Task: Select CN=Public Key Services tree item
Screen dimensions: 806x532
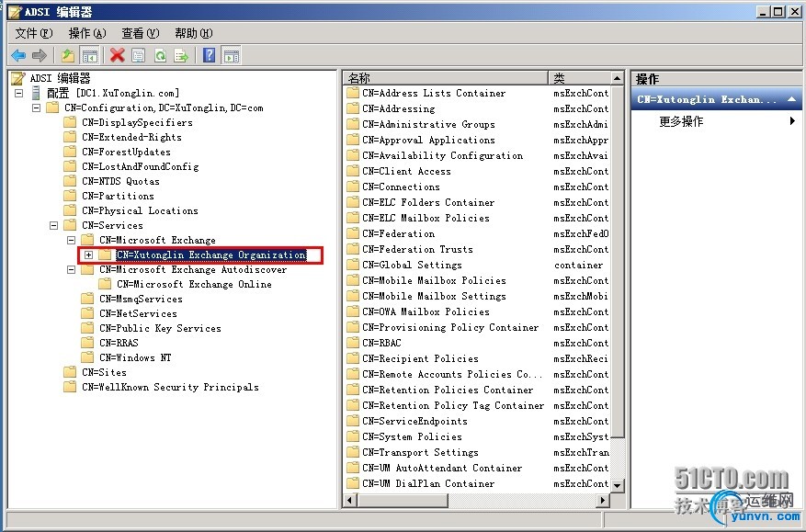Action: [x=160, y=328]
